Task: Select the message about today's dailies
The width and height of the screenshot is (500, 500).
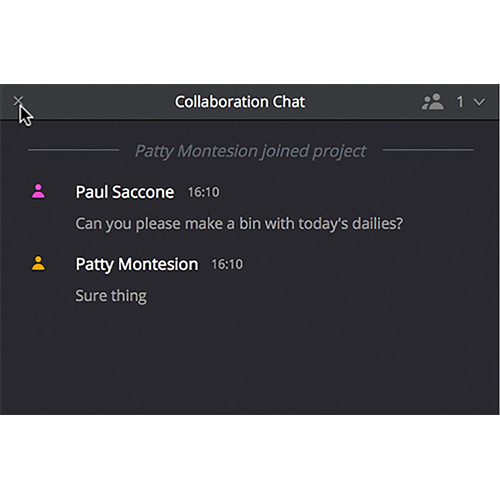Action: click(x=239, y=224)
